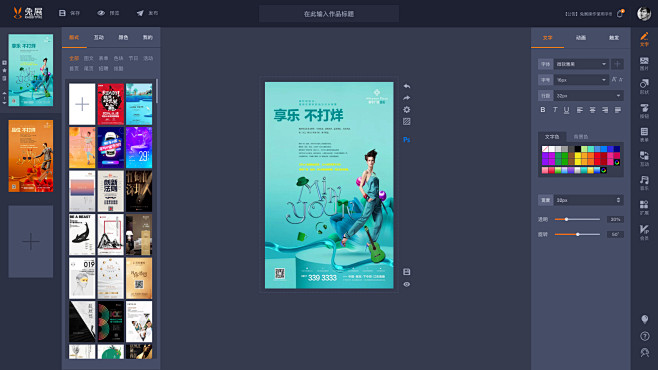Click the 保存 save button in top bar
Viewport: 658px width, 370px height.
(x=70, y=13)
